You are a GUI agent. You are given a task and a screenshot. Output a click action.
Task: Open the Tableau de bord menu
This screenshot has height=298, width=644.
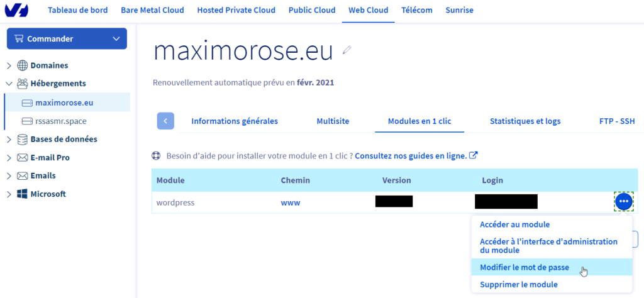point(77,10)
